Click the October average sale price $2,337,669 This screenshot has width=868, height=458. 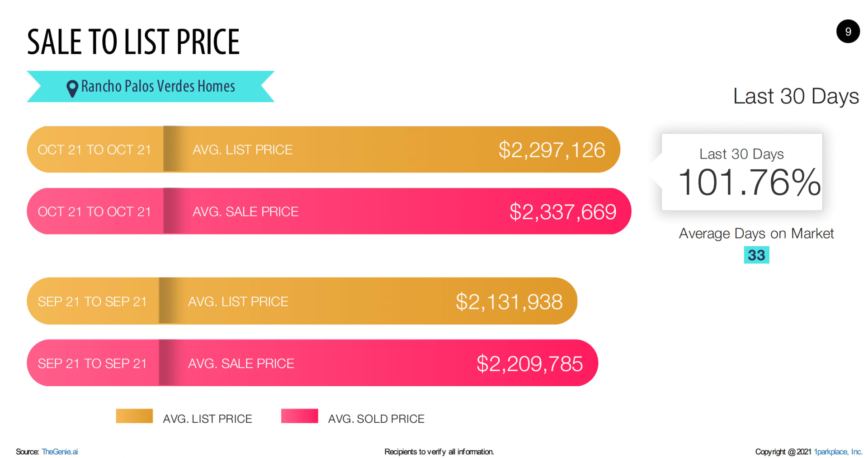(x=563, y=212)
